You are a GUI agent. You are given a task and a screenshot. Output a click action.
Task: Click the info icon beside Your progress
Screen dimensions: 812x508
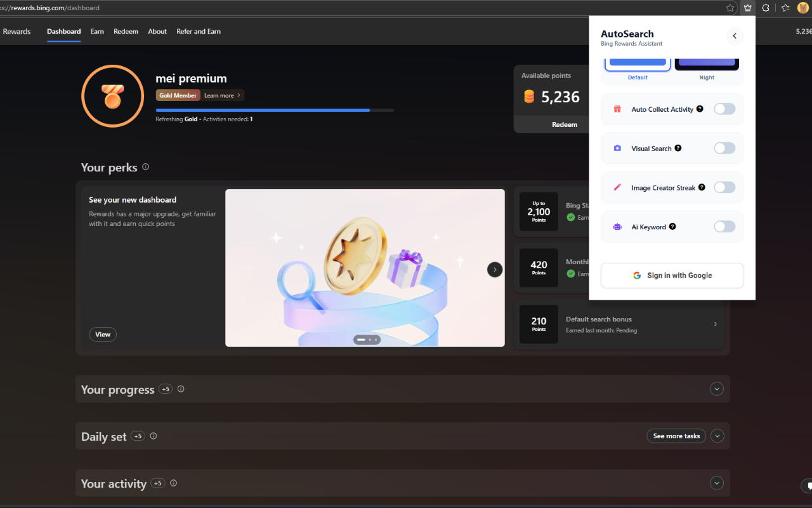pyautogui.click(x=181, y=389)
